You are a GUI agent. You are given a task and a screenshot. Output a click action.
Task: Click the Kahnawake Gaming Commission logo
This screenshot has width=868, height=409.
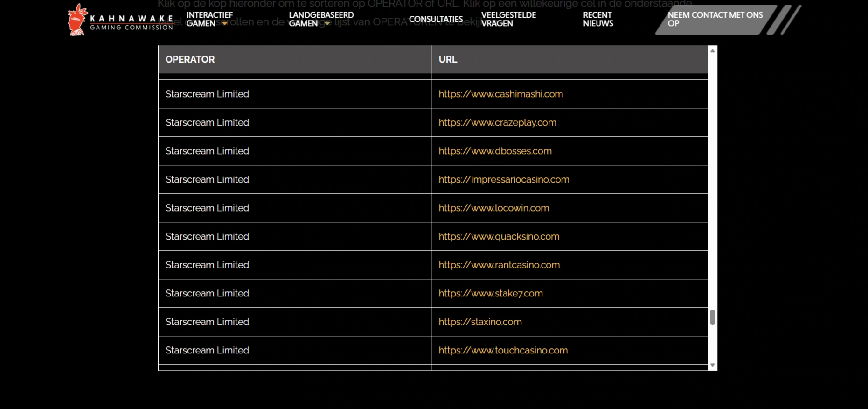tap(120, 20)
